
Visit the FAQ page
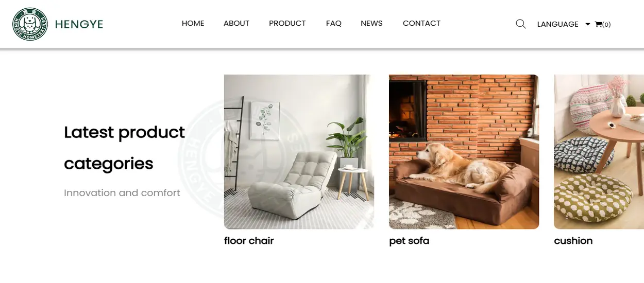334,23
